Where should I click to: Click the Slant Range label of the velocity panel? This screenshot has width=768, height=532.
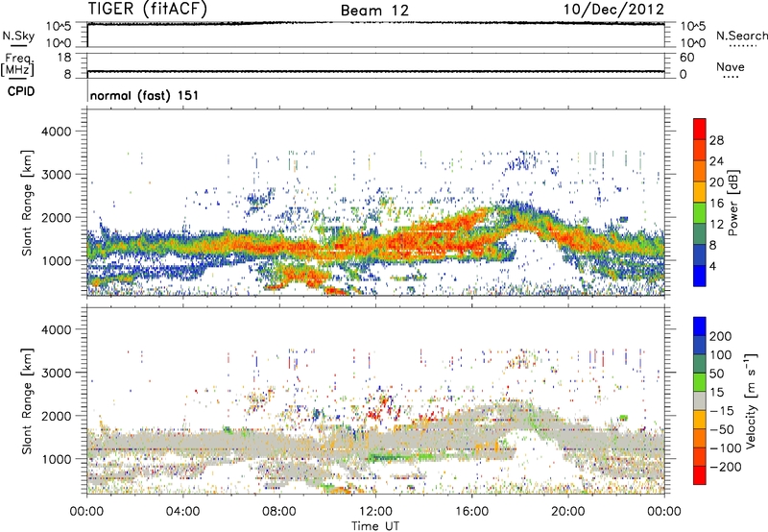pos(27,400)
